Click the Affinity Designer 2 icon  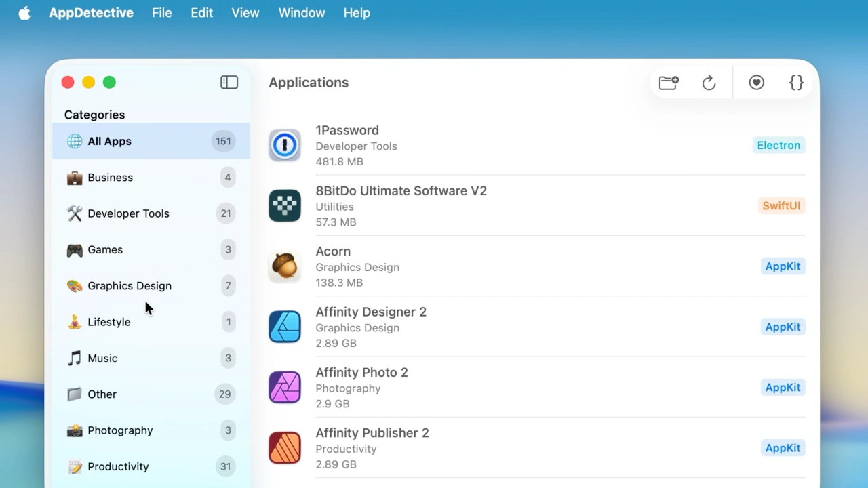tap(285, 327)
